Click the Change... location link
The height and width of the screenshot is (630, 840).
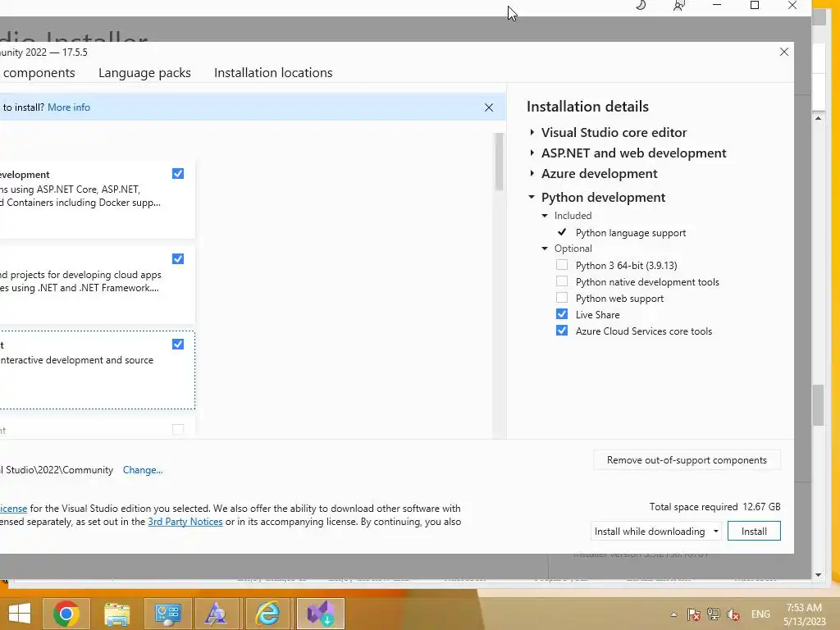(143, 470)
